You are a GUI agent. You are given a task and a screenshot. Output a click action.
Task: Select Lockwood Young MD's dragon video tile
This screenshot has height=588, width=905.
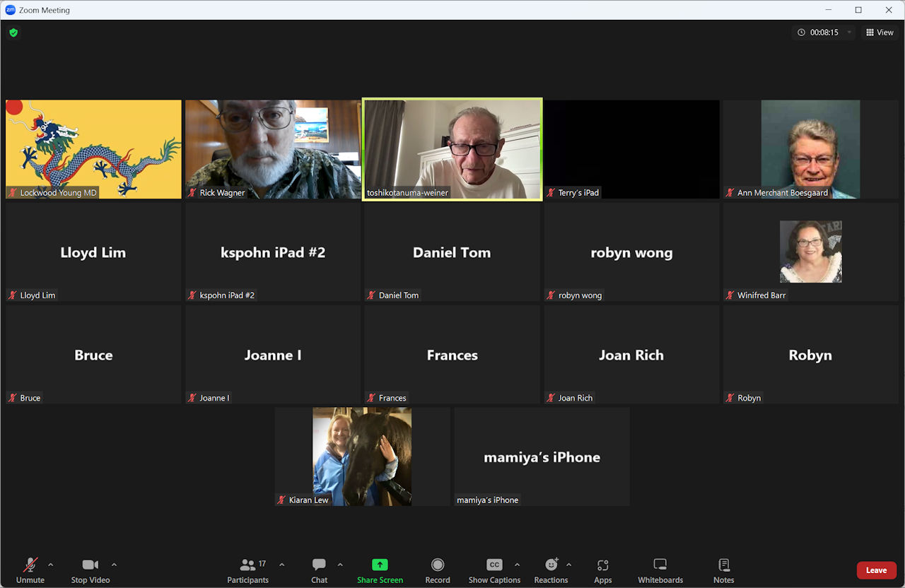(x=93, y=149)
